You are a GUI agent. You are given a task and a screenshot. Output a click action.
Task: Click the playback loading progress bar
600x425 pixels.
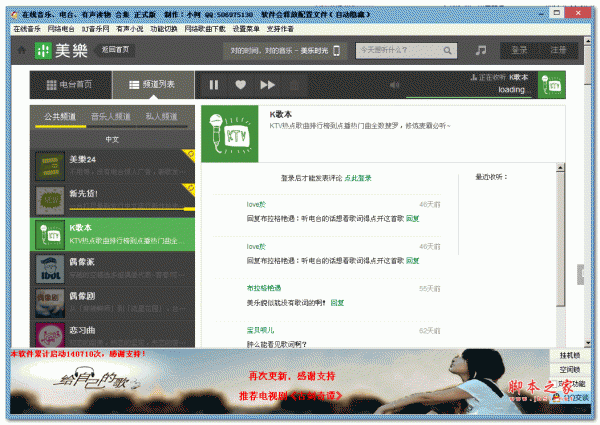click(x=469, y=97)
